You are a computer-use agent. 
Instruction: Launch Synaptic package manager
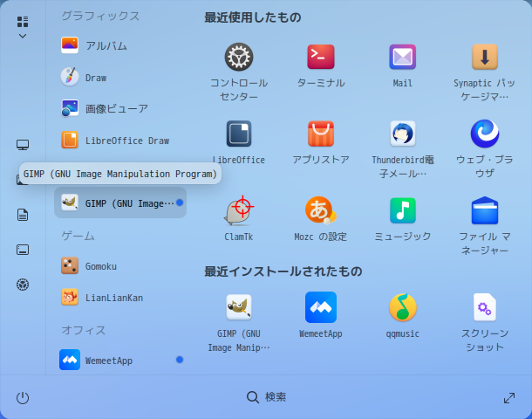point(485,57)
